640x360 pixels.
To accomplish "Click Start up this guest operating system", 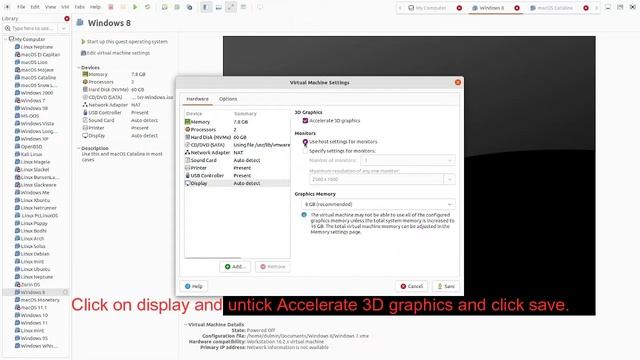I will (x=124, y=42).
